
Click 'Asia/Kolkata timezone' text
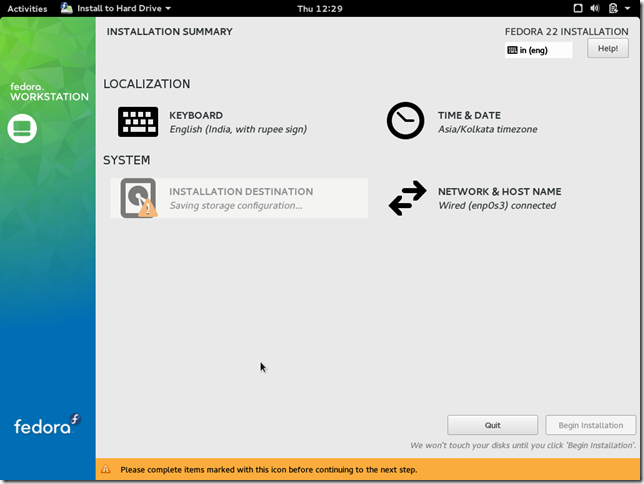click(488, 129)
